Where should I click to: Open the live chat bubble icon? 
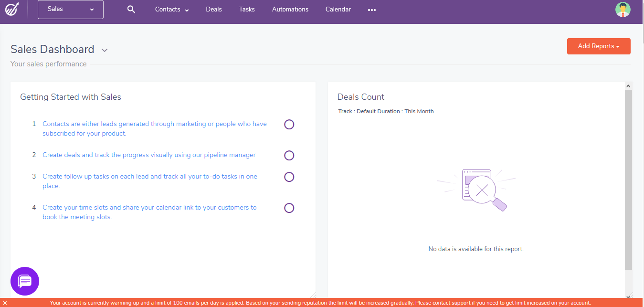[x=25, y=281]
